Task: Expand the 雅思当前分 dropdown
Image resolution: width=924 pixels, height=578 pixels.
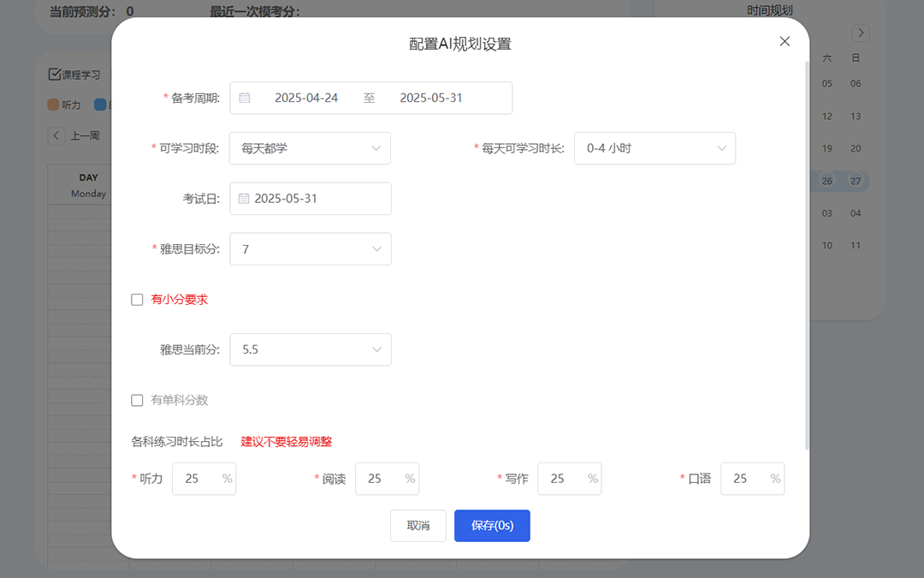Action: click(310, 349)
